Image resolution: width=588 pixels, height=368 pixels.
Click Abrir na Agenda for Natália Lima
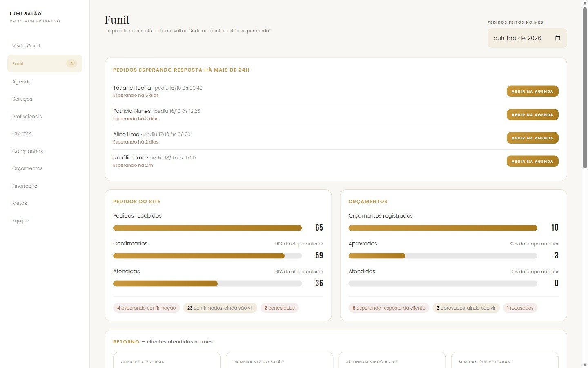pos(532,161)
